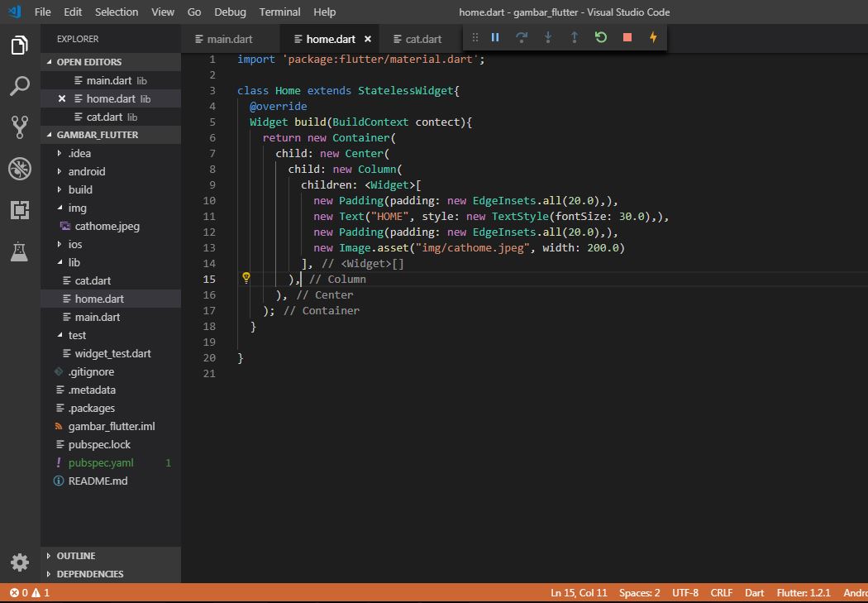The image size is (868, 603).
Task: Expand the DEPENDENCIES section
Action: click(x=88, y=573)
